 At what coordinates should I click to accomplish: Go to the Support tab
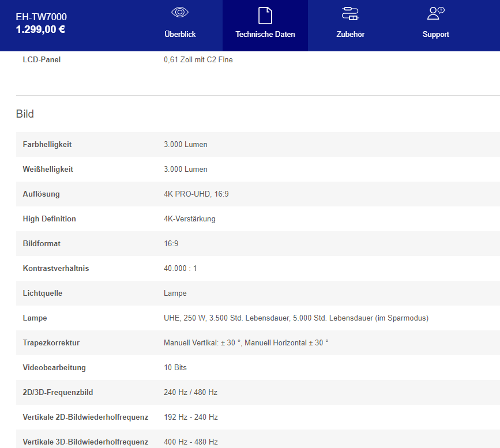pos(435,25)
